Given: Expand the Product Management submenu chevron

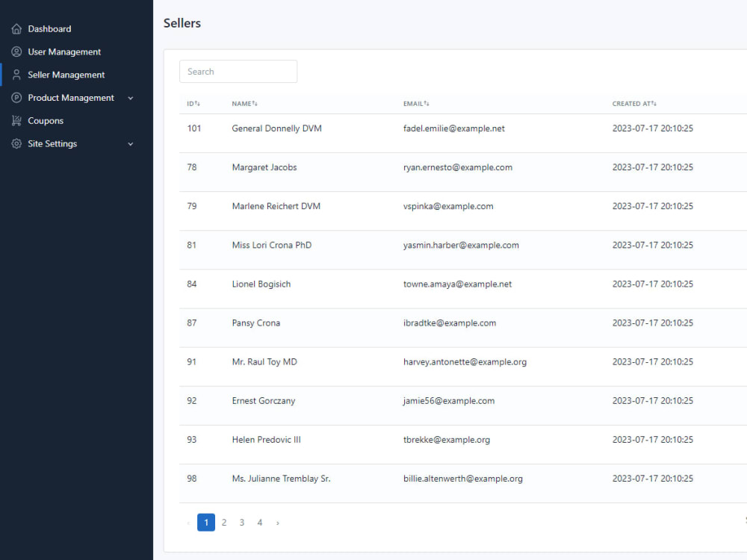Looking at the screenshot, I should tap(131, 98).
